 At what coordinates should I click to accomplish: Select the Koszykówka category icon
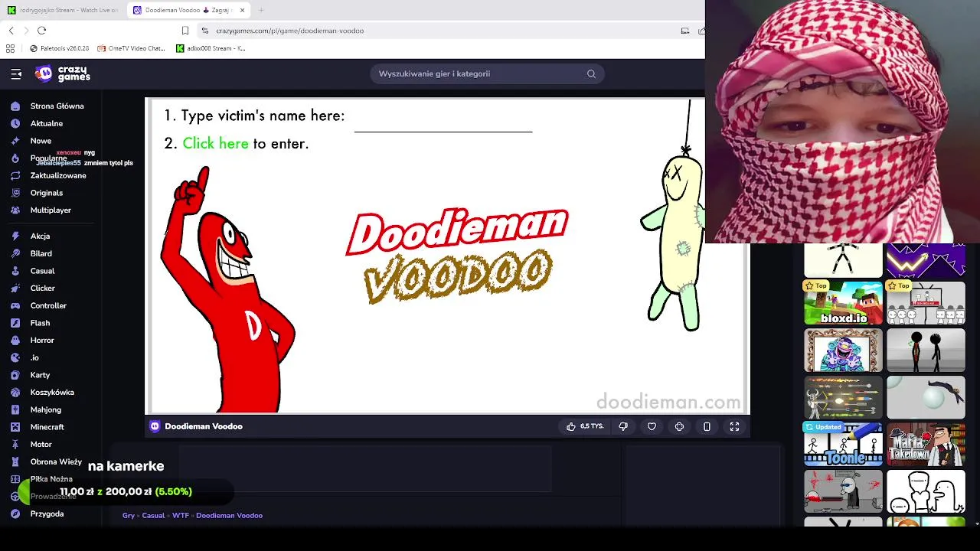click(15, 392)
